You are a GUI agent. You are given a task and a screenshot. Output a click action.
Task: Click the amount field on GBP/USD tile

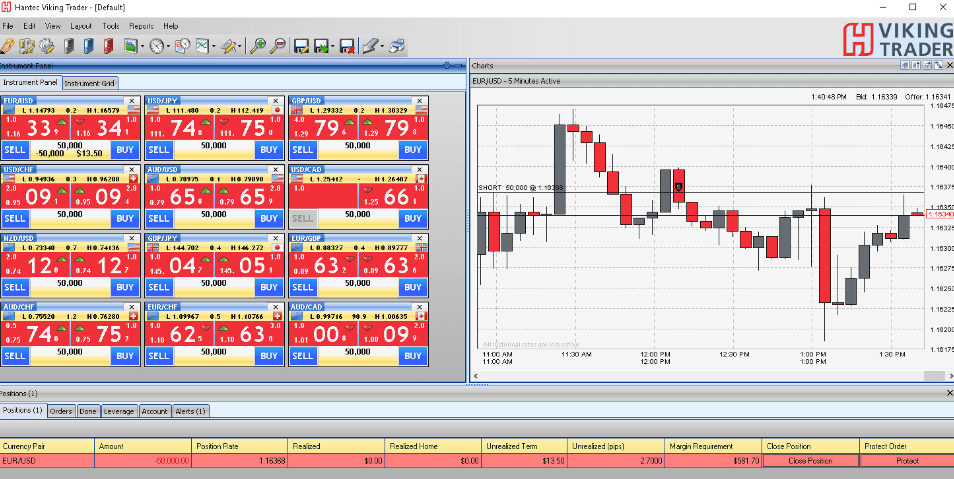(357, 146)
